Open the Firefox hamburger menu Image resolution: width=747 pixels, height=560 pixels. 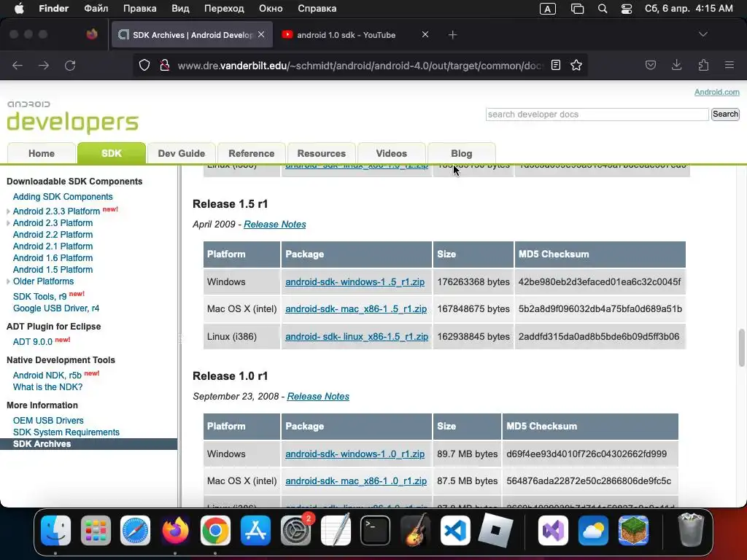point(729,65)
